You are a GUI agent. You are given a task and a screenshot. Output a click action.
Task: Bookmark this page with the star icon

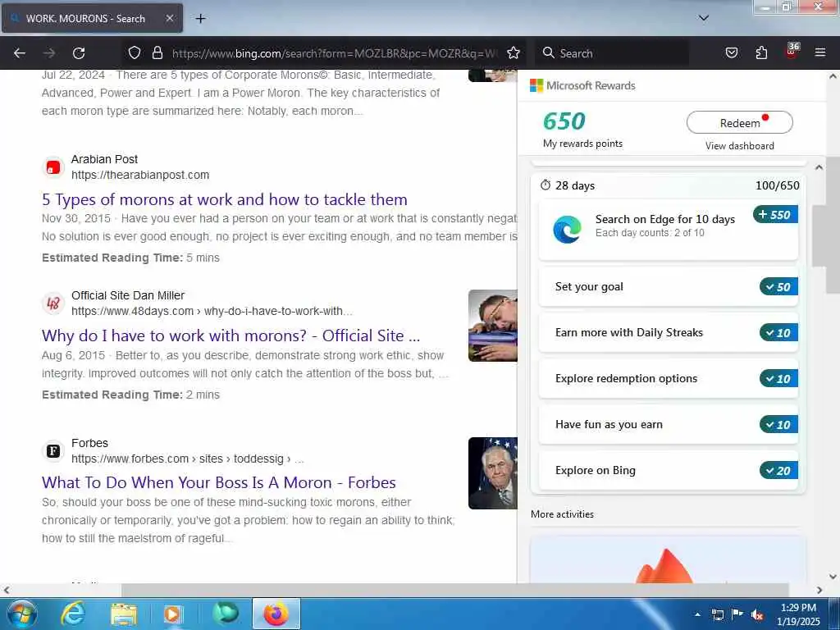tap(514, 52)
